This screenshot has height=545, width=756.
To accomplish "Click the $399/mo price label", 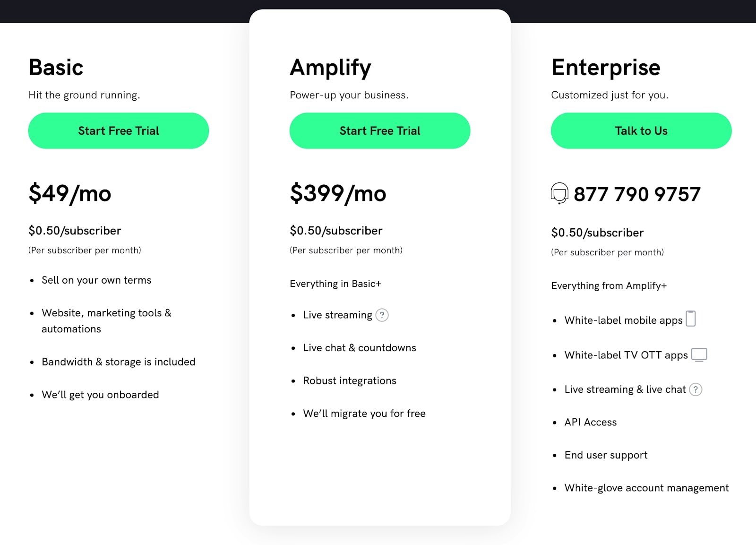I will point(338,193).
